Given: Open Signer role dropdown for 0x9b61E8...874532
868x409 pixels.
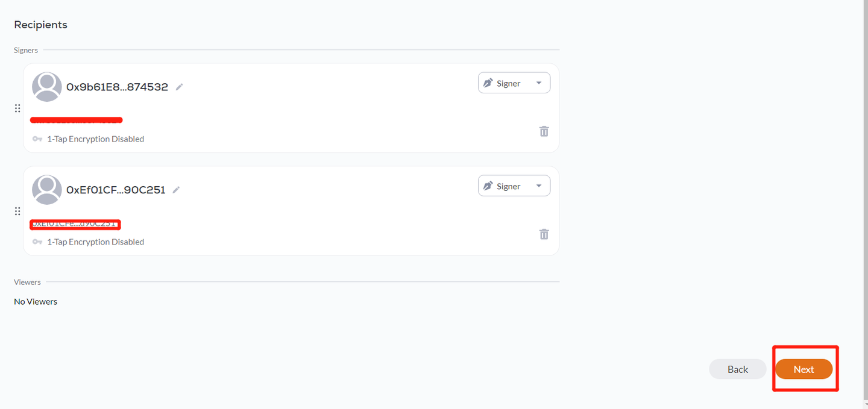Looking at the screenshot, I should (x=514, y=83).
